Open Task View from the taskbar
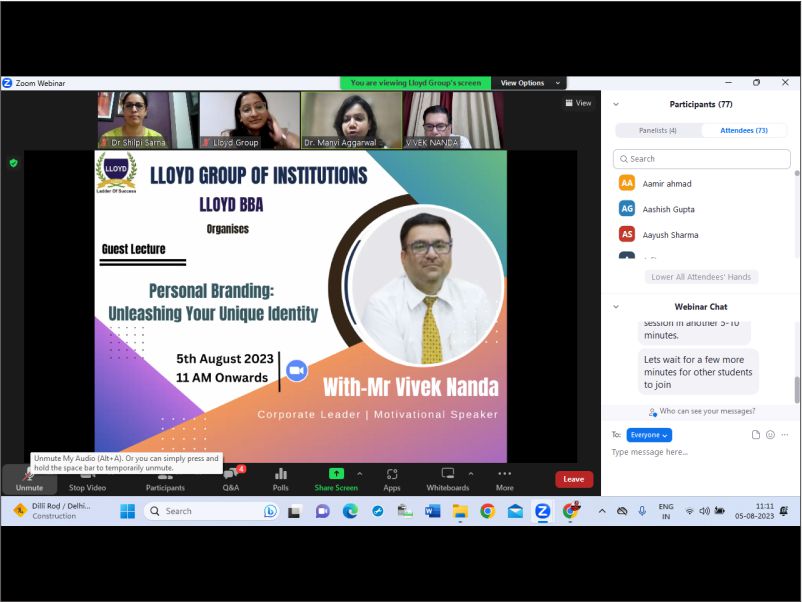The width and height of the screenshot is (802, 602). click(x=295, y=511)
